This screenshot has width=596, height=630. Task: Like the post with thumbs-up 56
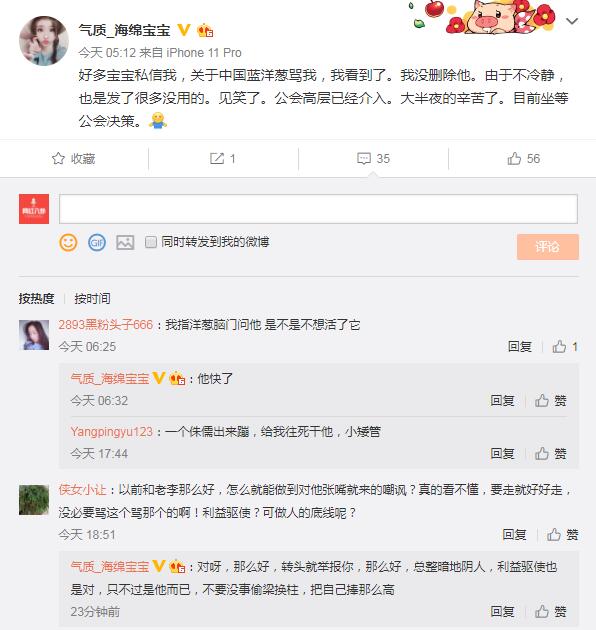tap(514, 159)
